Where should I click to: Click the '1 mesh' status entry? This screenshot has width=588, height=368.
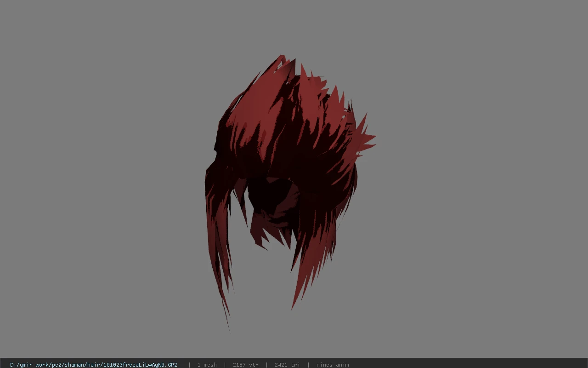click(207, 365)
